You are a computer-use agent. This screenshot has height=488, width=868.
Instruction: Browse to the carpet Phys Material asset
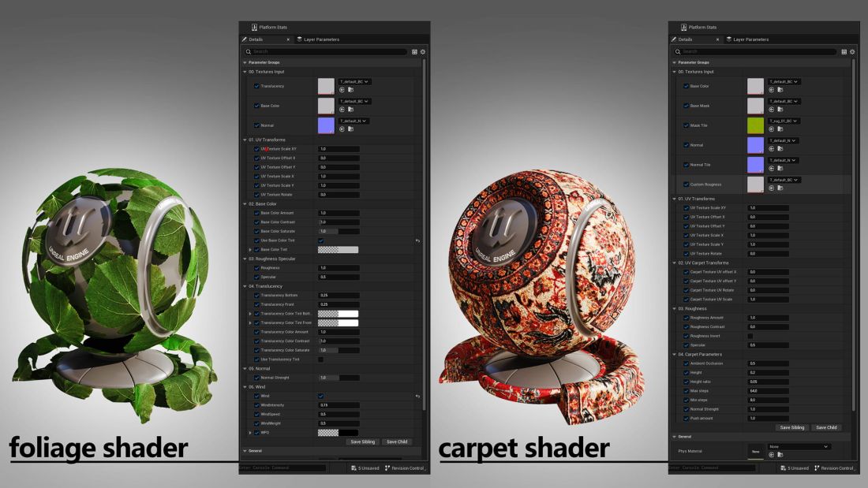[x=780, y=455]
